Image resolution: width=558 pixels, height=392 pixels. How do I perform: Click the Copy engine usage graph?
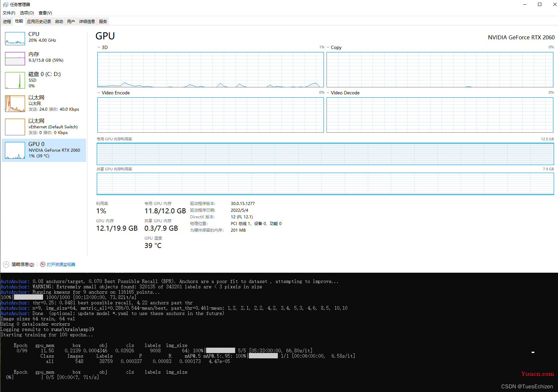point(440,70)
